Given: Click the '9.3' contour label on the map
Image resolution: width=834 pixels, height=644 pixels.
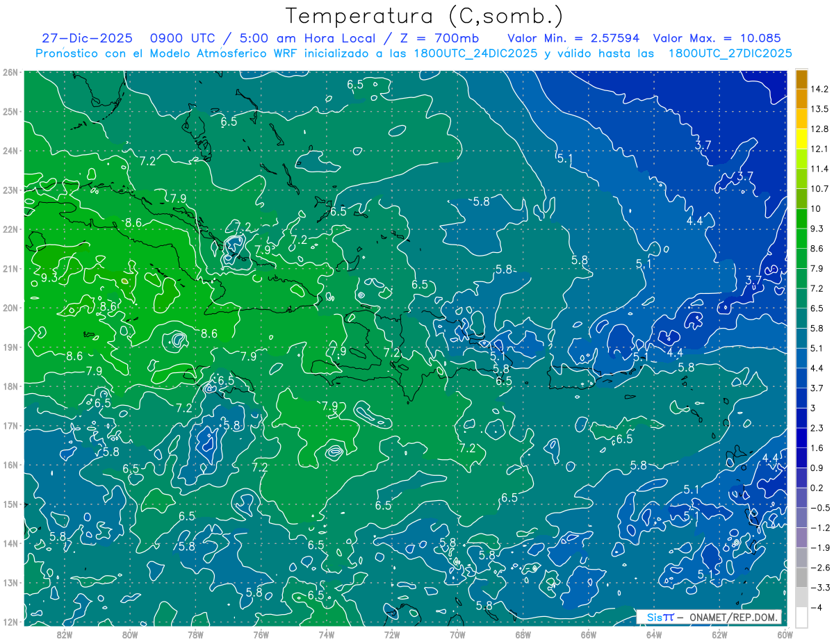Looking at the screenshot, I should tap(49, 278).
